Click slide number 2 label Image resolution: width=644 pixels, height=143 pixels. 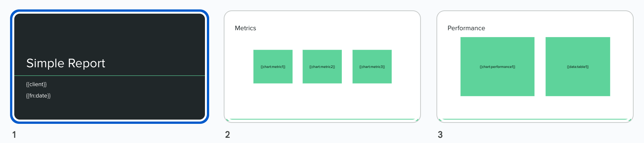coord(228,135)
